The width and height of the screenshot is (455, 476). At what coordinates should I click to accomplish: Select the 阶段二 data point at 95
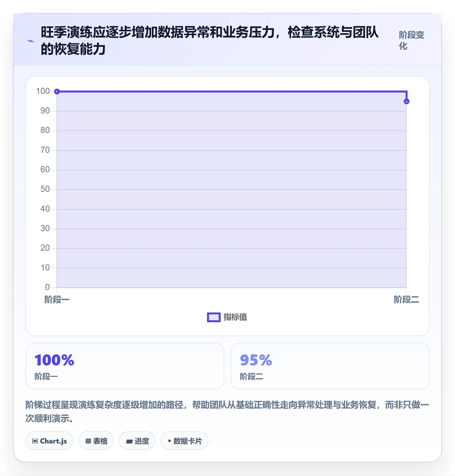point(406,101)
